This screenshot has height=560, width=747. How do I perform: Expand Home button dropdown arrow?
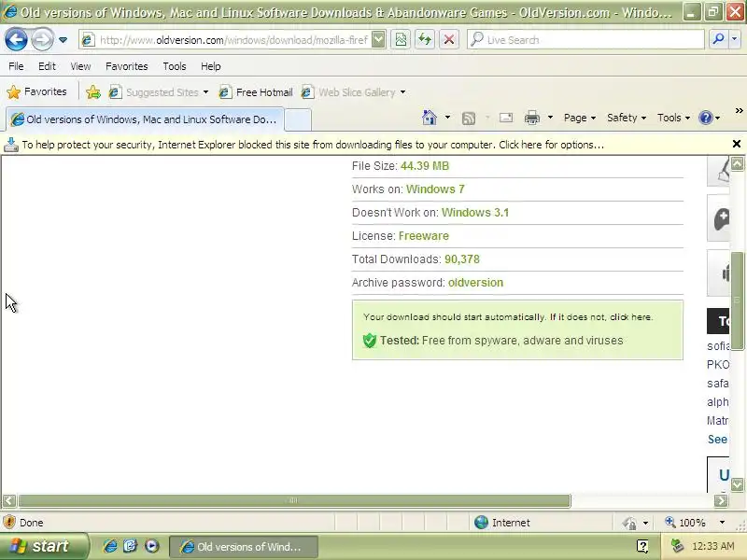447,118
